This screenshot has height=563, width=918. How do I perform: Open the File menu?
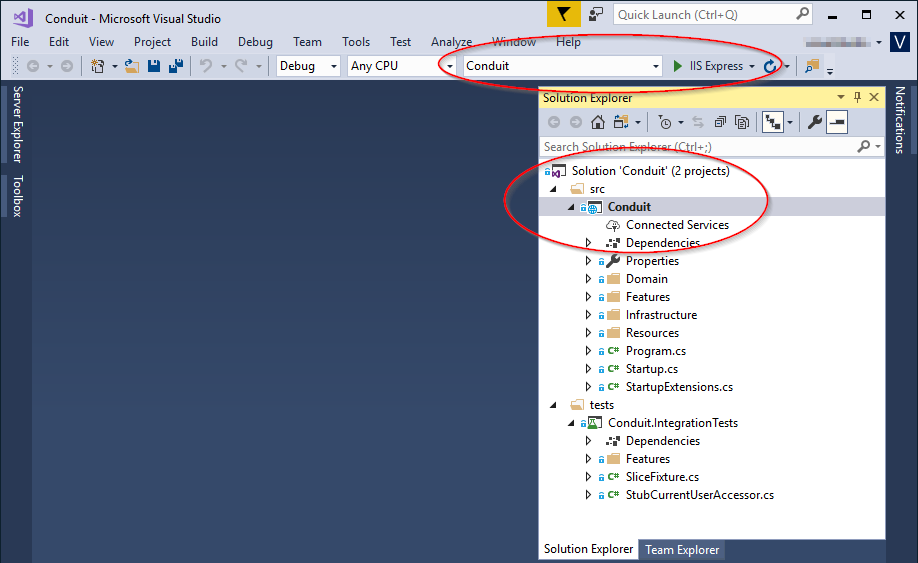(x=20, y=42)
